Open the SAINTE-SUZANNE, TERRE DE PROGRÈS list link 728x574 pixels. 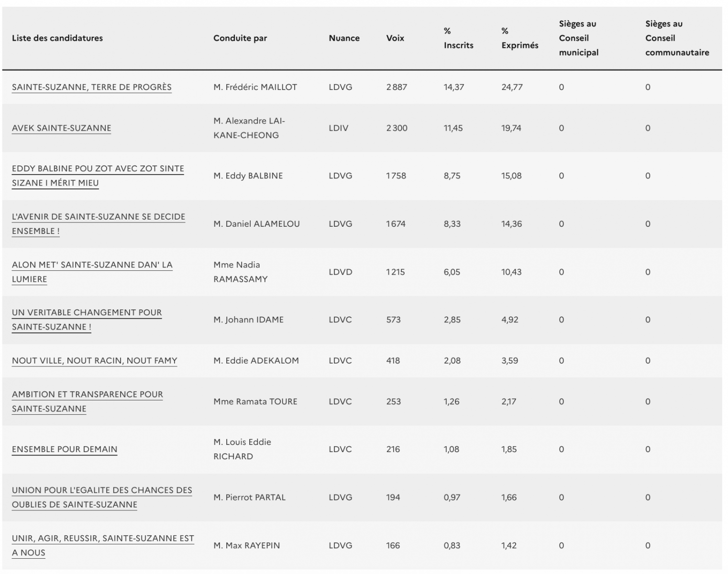pos(91,87)
